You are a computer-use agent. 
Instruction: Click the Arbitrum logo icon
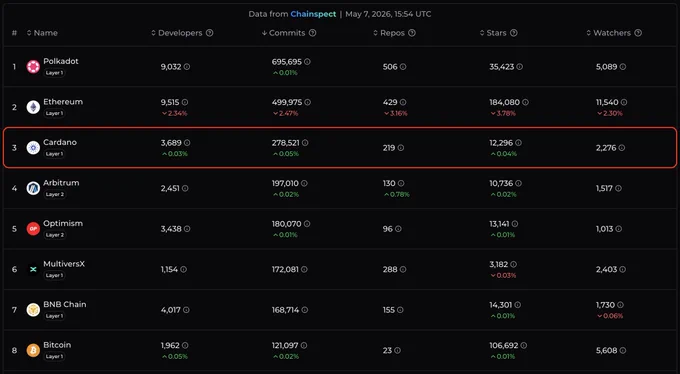pos(33,188)
